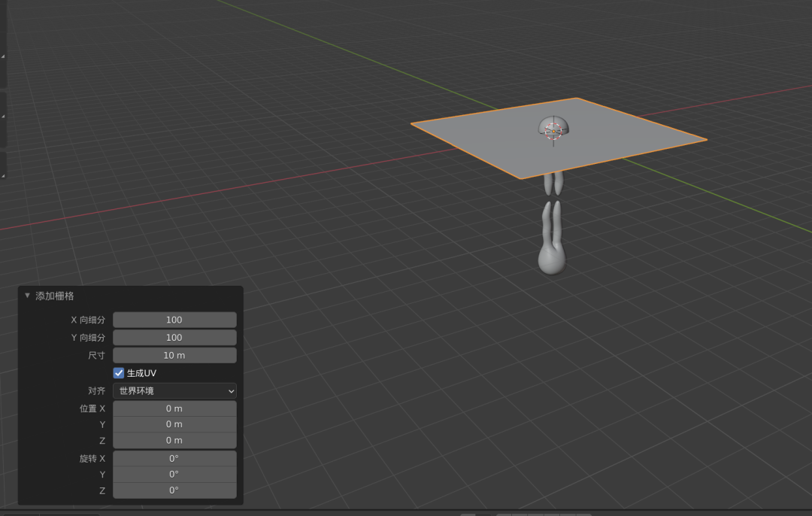Click the Y 向细分 value field

(x=174, y=337)
